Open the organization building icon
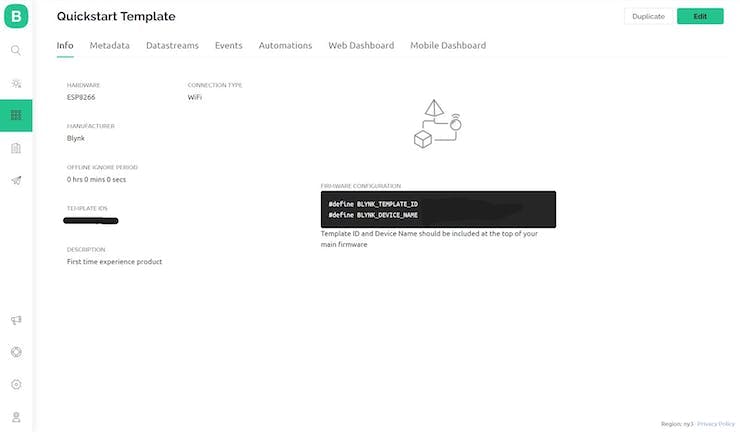The width and height of the screenshot is (740, 432). coord(16,148)
